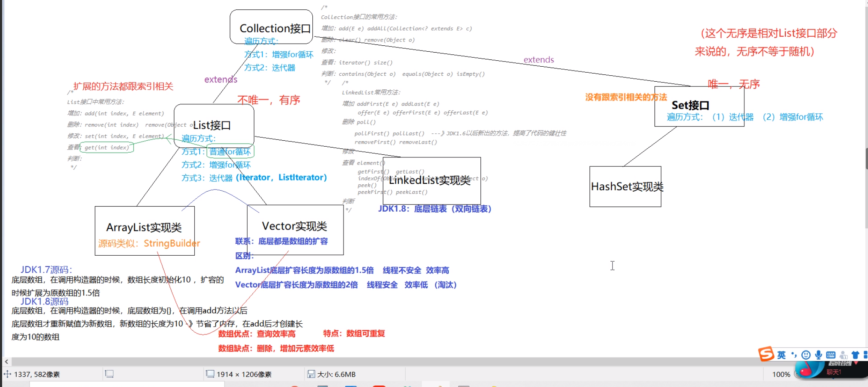Image resolution: width=868 pixels, height=387 pixels.
Task: Click the selection size icon in status bar
Action: 109,374
